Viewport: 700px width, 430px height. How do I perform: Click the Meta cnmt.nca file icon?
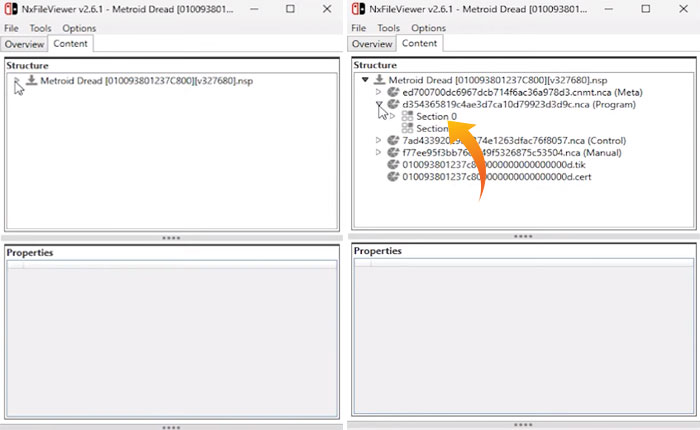(x=393, y=92)
